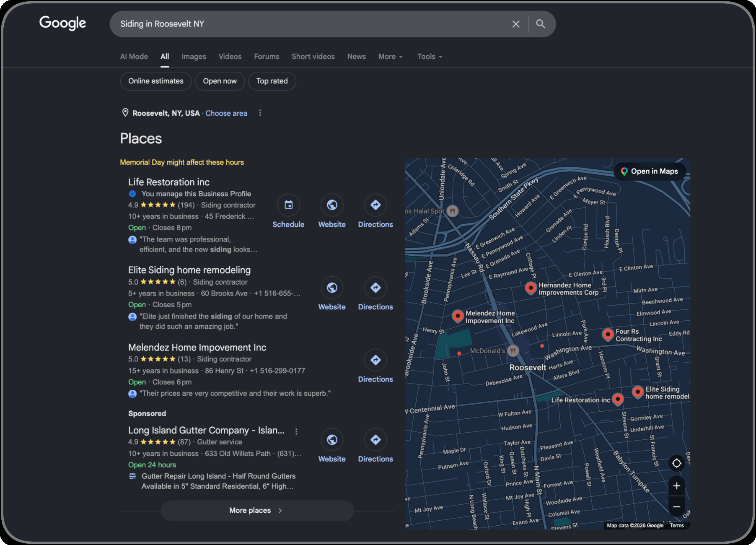Switch to the Images tab

(x=194, y=57)
